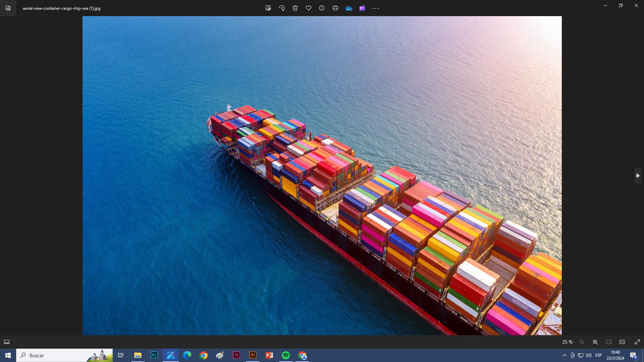Screen dimensions: 644x362
Task: Toggle the filmstrip view button
Action: tap(7, 342)
